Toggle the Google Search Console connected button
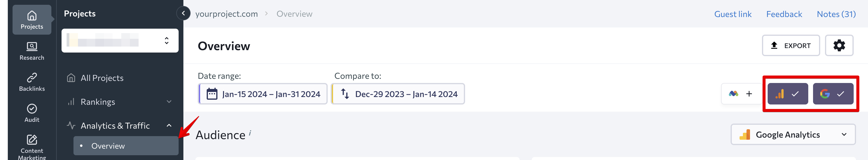 (833, 94)
